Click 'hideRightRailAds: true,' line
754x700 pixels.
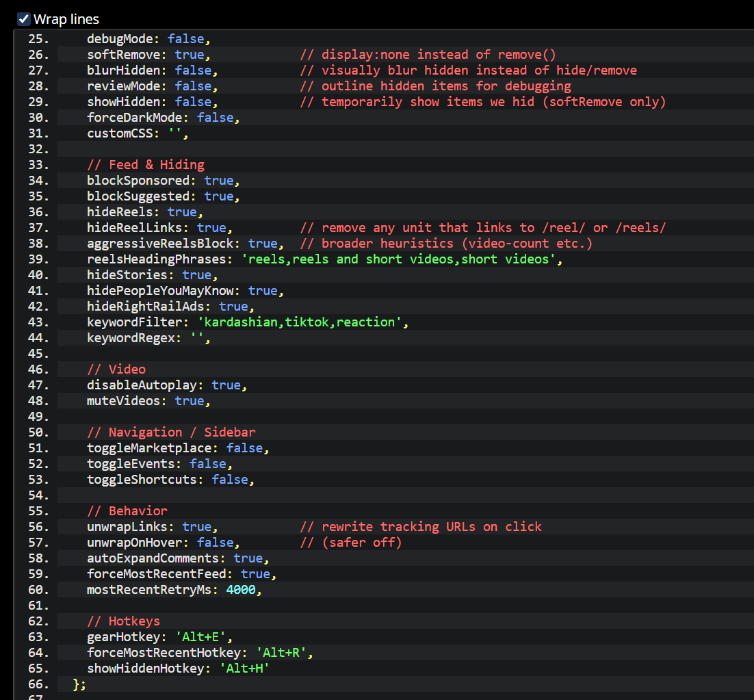tap(170, 307)
